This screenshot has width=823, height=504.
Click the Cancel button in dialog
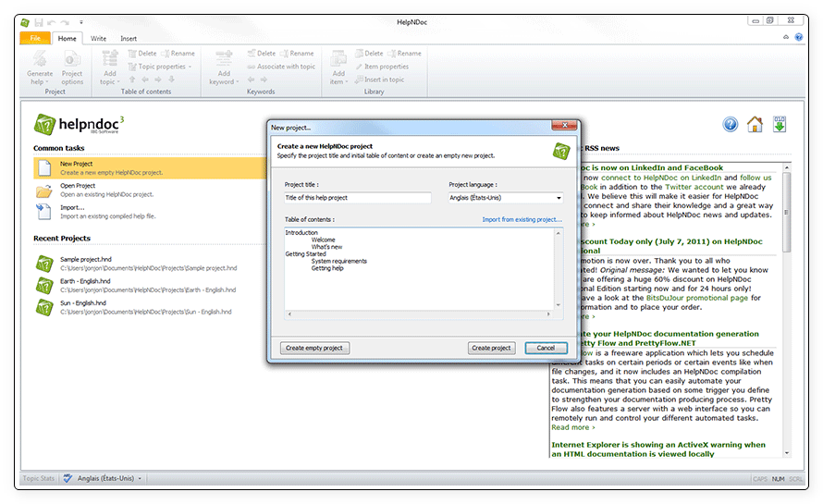pos(546,348)
